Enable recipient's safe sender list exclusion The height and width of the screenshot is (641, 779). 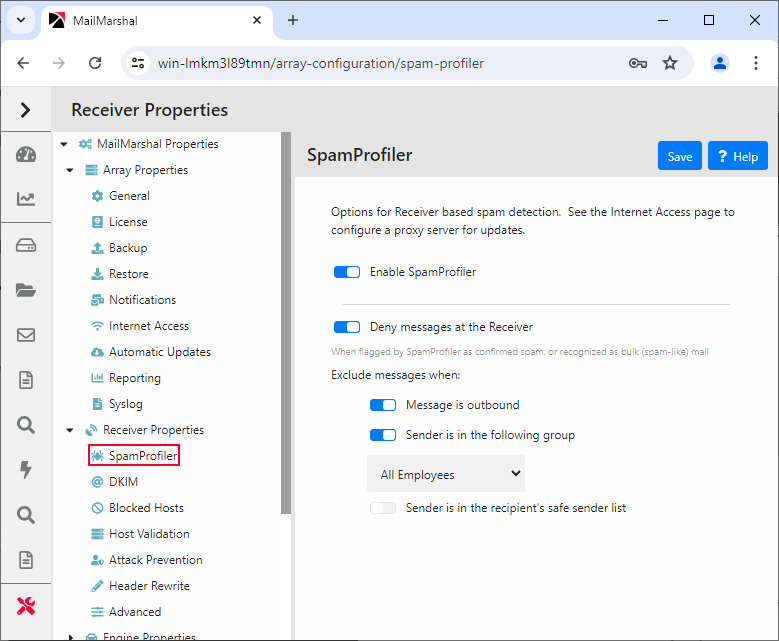tap(383, 508)
